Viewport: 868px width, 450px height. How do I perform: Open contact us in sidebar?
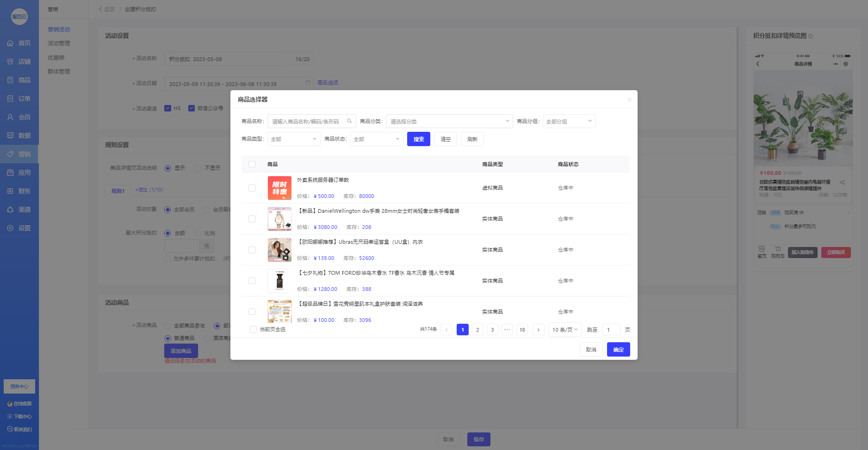click(19, 430)
